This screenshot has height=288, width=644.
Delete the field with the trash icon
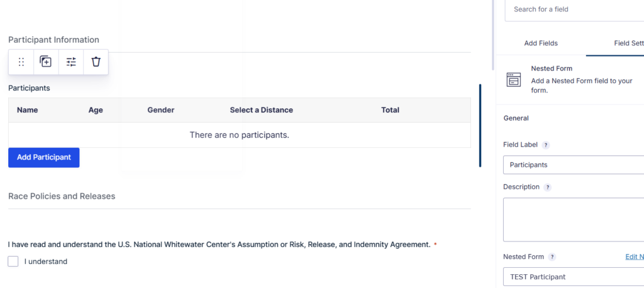[x=96, y=62]
